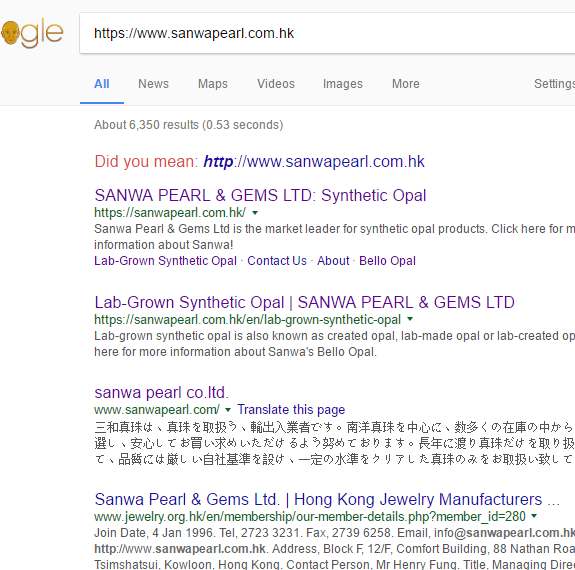Click snippet starting 'Join Date, 4 Jan 1996'

pos(334,548)
